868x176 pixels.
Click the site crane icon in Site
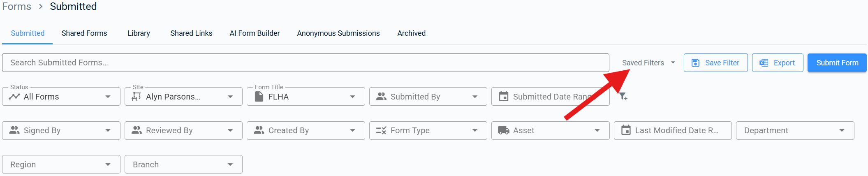[136, 96]
